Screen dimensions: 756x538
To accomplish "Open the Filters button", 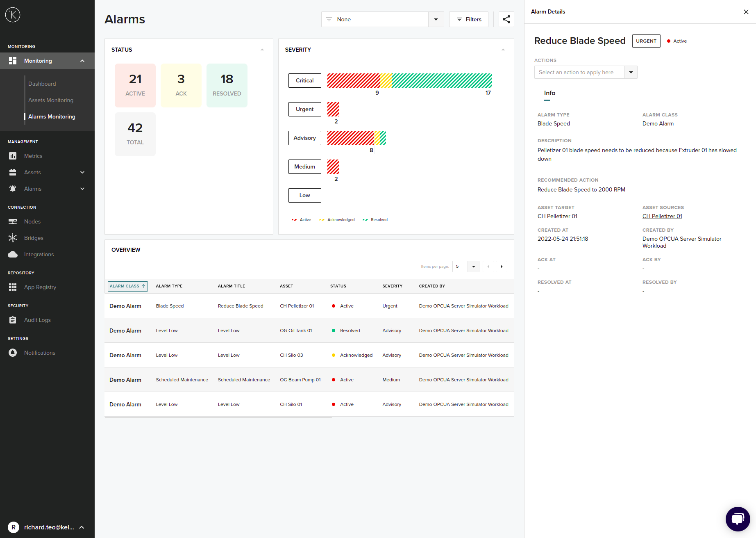I will tap(469, 19).
